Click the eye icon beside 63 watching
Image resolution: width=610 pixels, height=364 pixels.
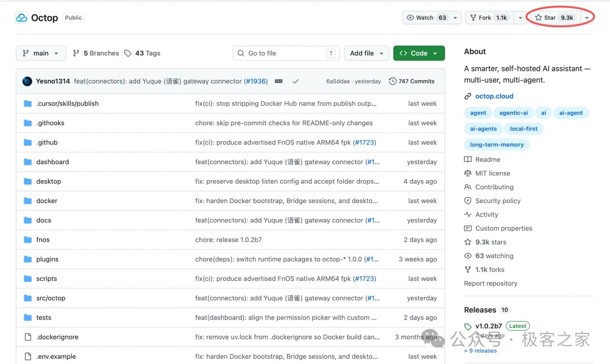coord(468,256)
